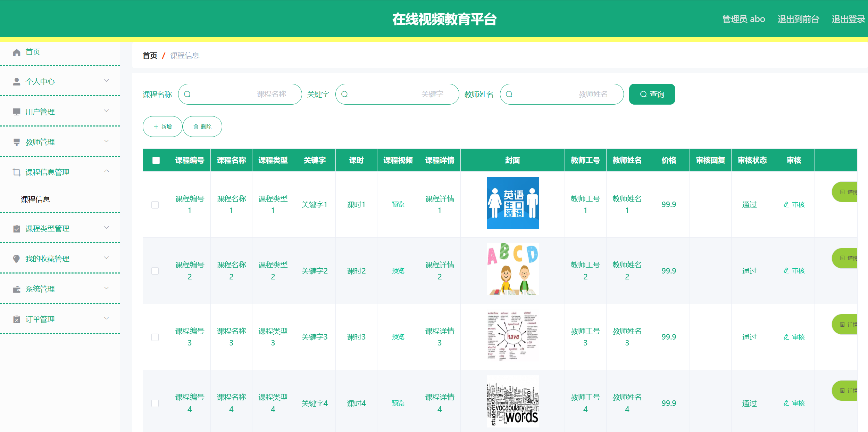Open the 课程信息 submenu item
The width and height of the screenshot is (868, 432).
35,199
